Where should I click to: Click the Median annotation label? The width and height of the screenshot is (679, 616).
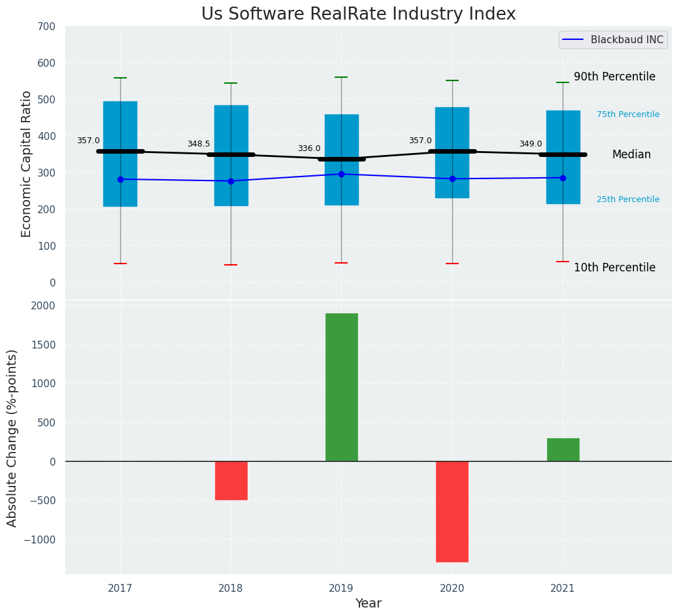(631, 154)
